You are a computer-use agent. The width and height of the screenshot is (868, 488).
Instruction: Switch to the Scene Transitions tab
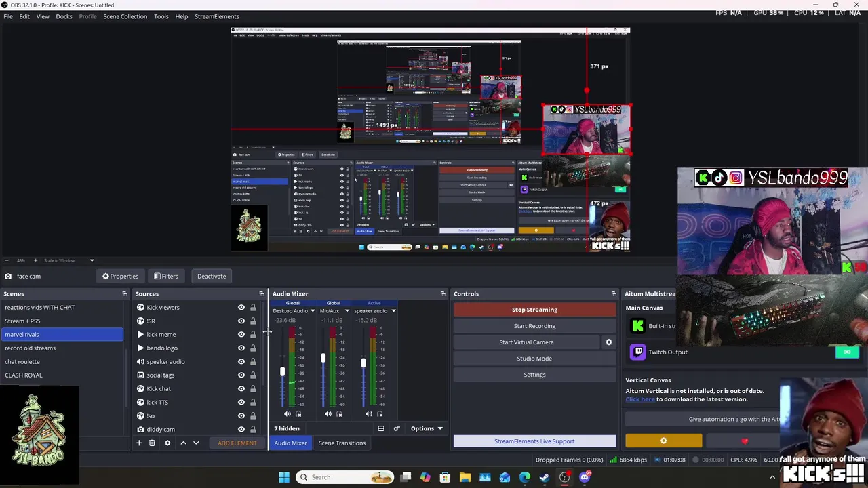[342, 443]
